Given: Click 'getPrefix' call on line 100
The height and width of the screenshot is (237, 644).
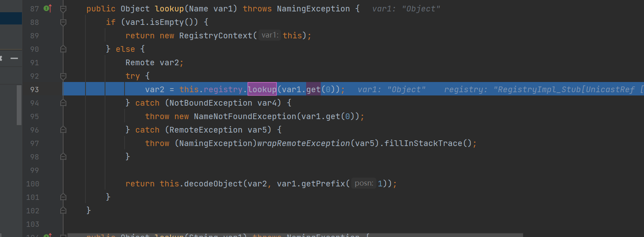Looking at the screenshot, I should 323,184.
